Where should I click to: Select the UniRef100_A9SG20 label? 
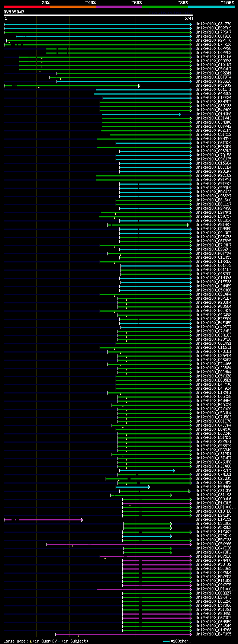point(213,82)
